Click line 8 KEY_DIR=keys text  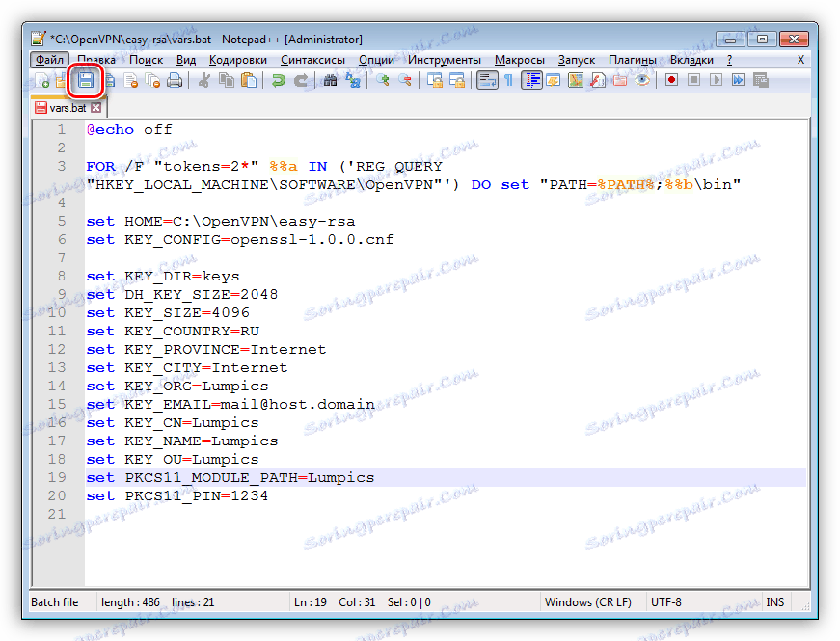pyautogui.click(x=163, y=277)
